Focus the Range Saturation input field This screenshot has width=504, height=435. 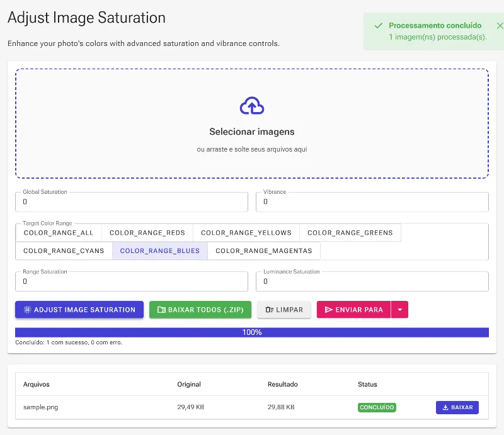[132, 281]
